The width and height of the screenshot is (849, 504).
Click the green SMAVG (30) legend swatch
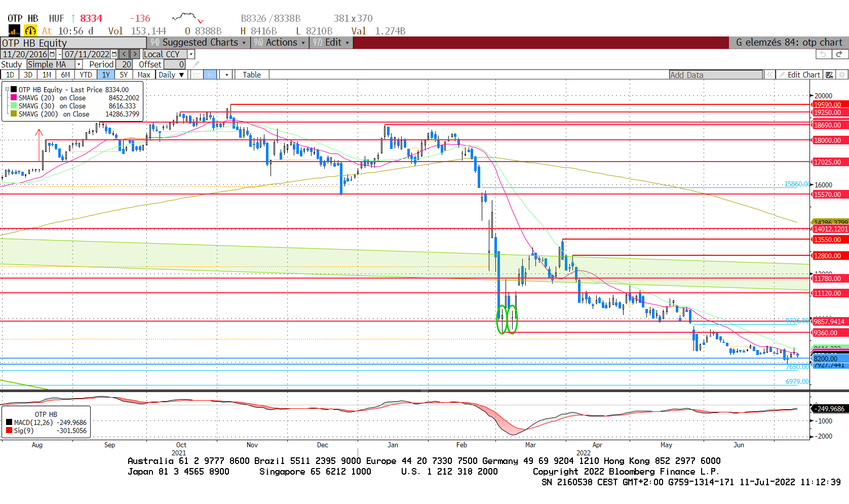click(x=14, y=106)
